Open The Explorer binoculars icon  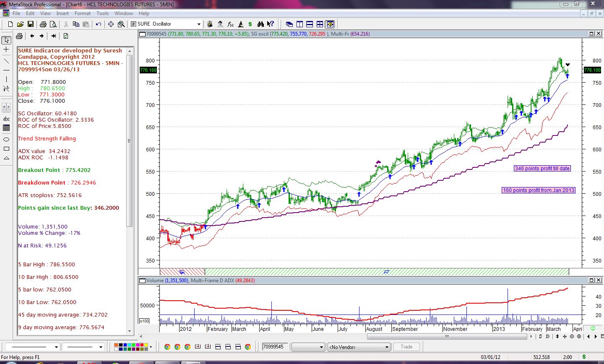point(260,24)
